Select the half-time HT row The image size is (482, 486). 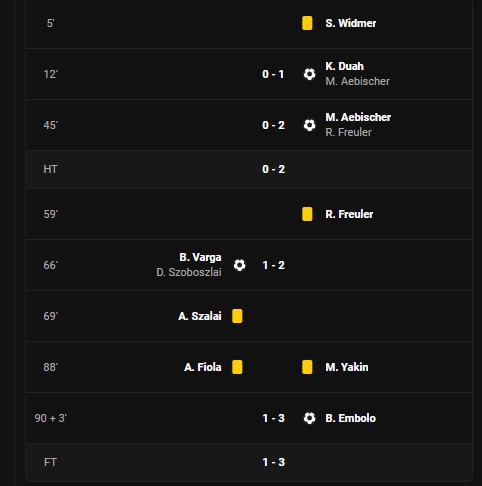click(x=249, y=169)
